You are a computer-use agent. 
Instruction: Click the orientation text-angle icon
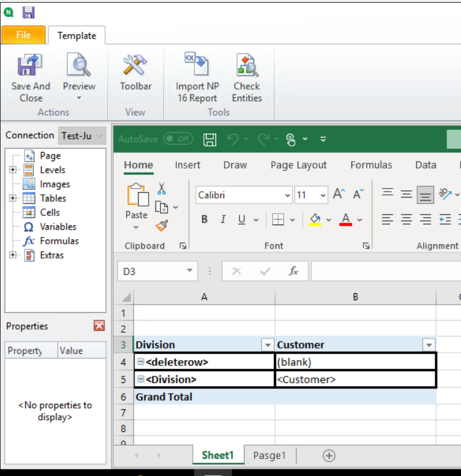(445, 194)
